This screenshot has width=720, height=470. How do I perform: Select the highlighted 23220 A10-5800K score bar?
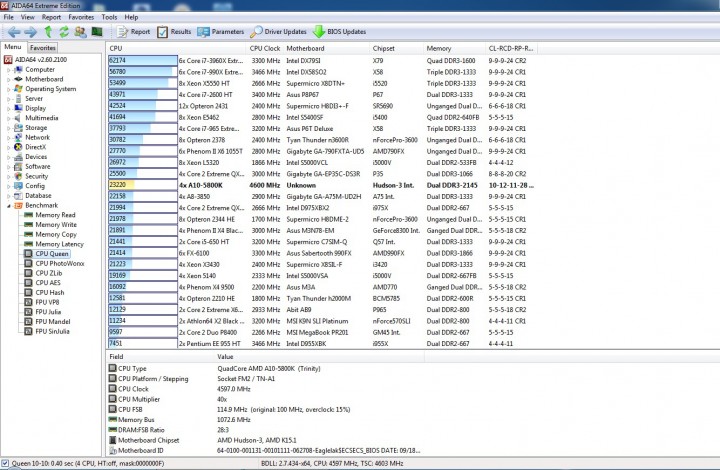coord(142,185)
